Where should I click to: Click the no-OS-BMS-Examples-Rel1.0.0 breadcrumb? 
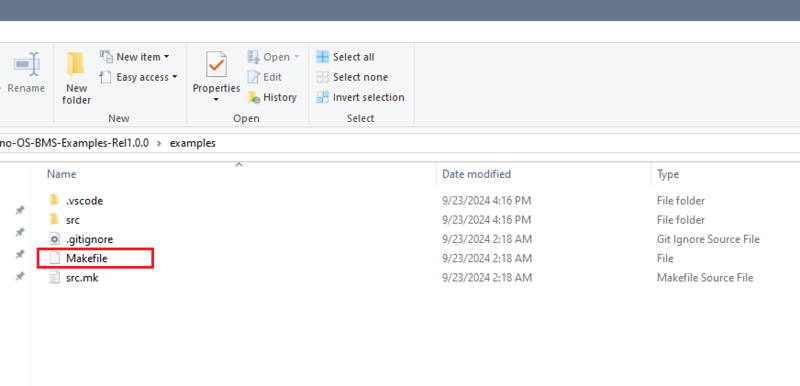point(74,143)
